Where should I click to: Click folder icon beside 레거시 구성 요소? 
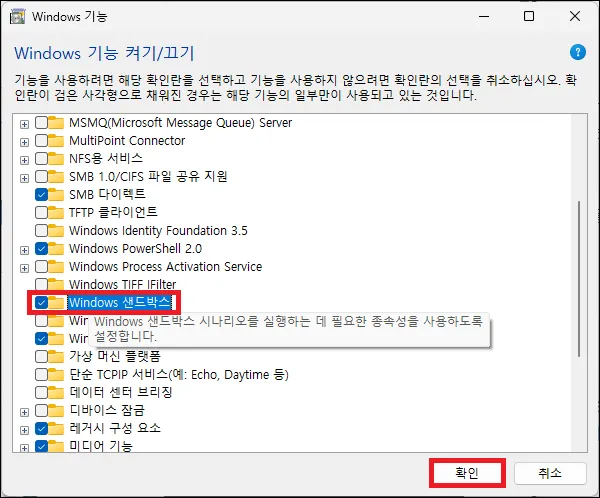point(56,428)
